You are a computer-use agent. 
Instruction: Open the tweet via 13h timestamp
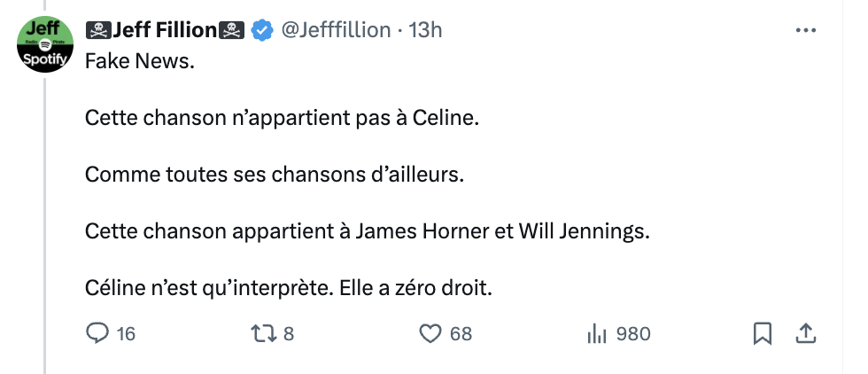click(425, 30)
